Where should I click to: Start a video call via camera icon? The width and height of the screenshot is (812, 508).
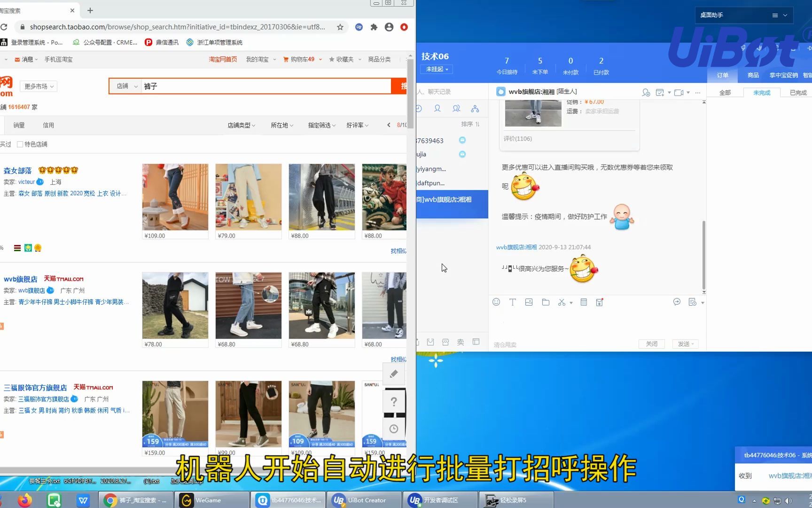click(679, 92)
